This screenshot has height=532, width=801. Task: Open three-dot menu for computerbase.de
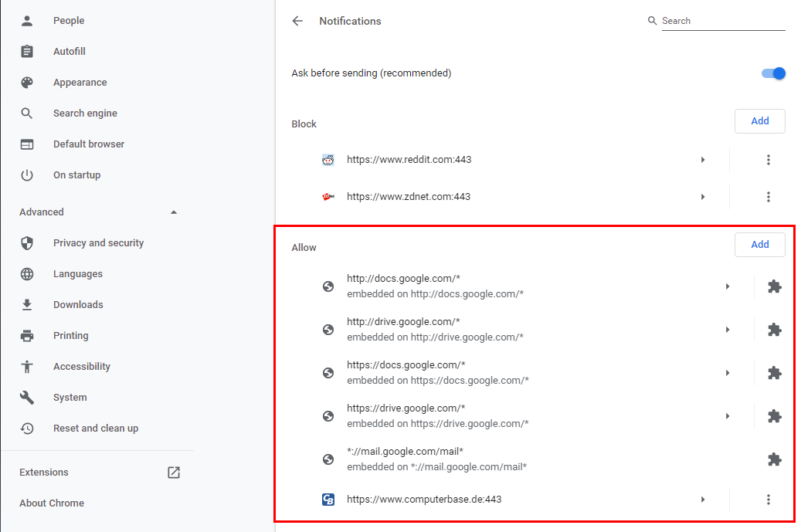(769, 500)
